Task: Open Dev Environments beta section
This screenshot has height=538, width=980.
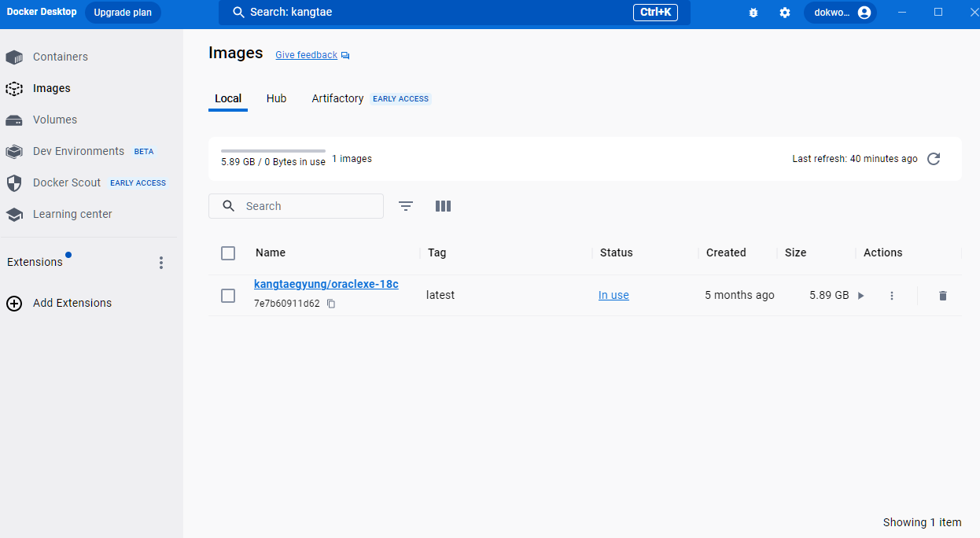Action: tap(79, 151)
